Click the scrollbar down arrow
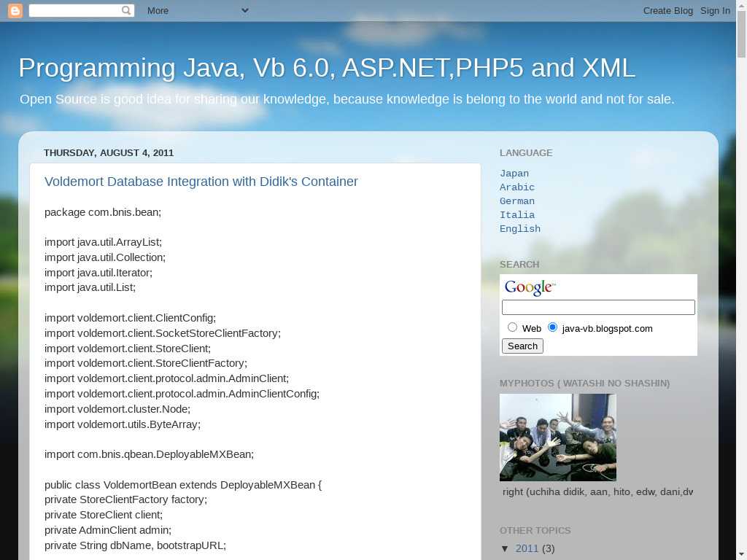This screenshot has width=747, height=560. (741, 553)
